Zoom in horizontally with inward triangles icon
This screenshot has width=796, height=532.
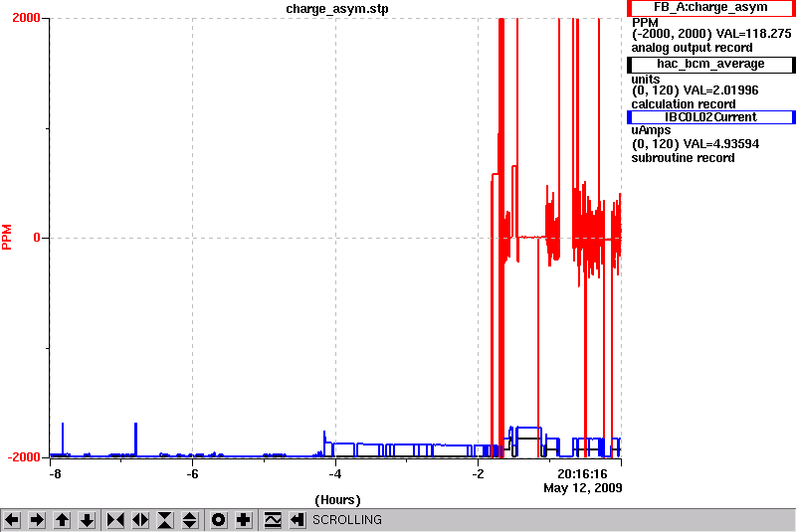coord(115,520)
